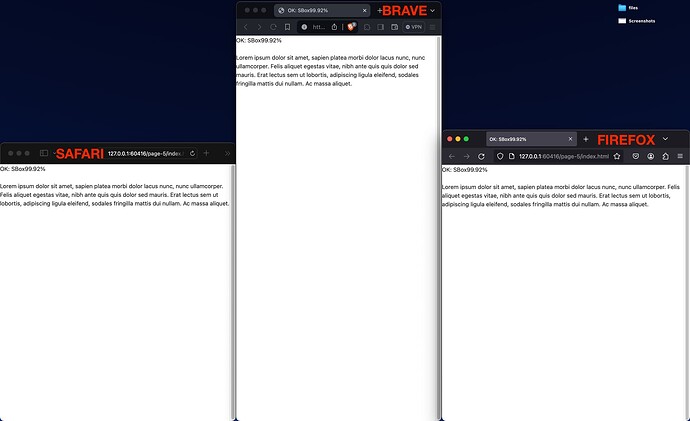Close the Brave tab OK: S8ox99.92%
This screenshot has width=690, height=421.
point(364,11)
